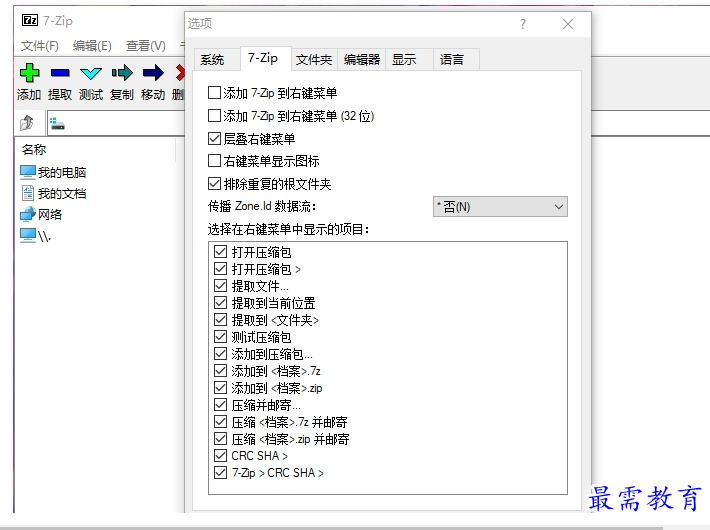Uncheck 压缩 <档案>.7z 并邮寄 item
The height and width of the screenshot is (530, 710).
coord(221,422)
